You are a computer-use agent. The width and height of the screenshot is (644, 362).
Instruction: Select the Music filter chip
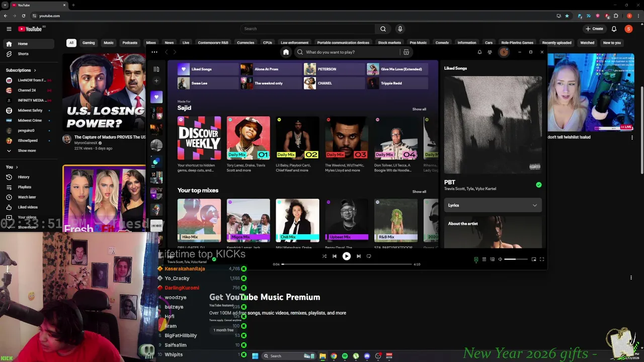tap(109, 43)
